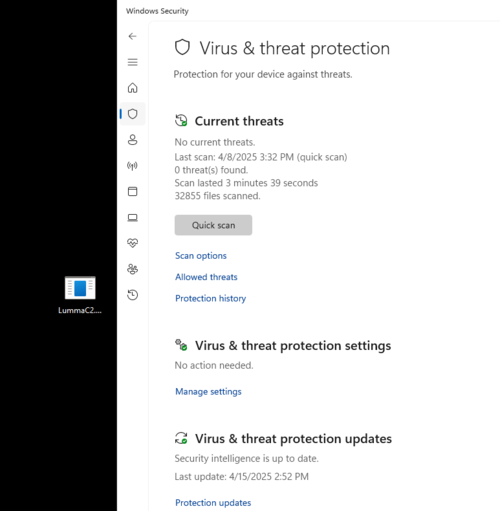Open Allowed threats link

tap(206, 277)
